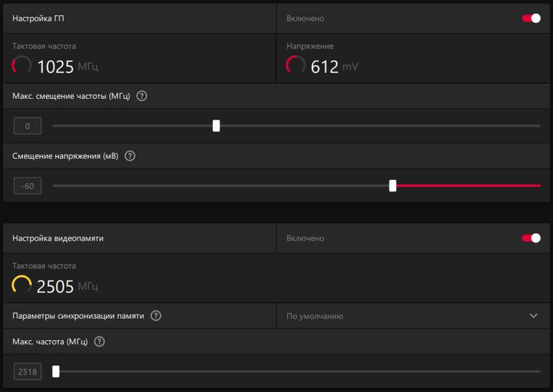Image resolution: width=553 pixels, height=392 pixels.
Task: Click the frequency offset slider handle
Action: click(216, 126)
